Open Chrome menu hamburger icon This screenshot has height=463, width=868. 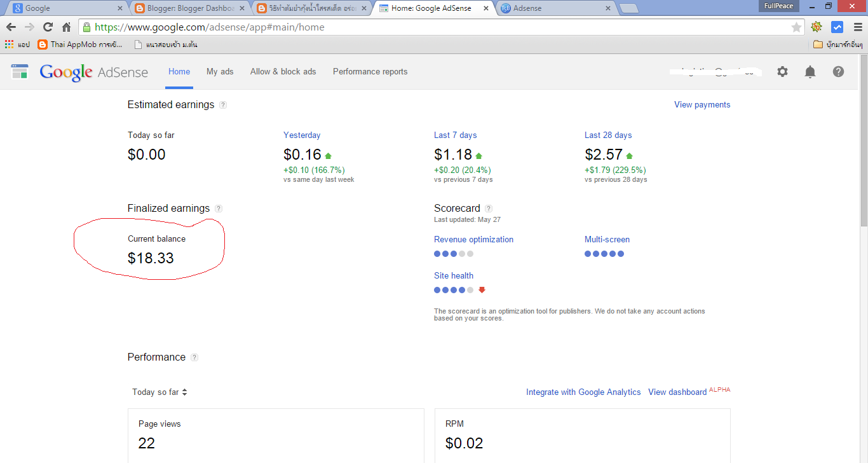(x=858, y=27)
